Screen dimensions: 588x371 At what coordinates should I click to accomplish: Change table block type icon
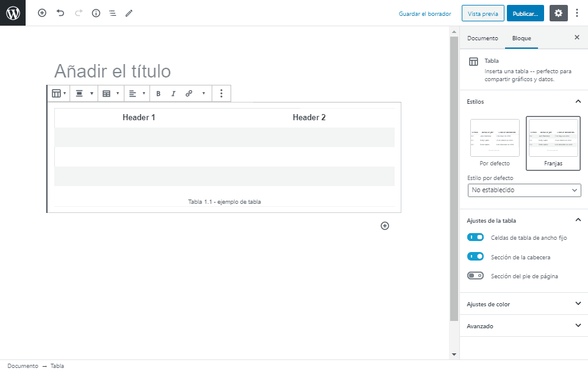click(59, 93)
